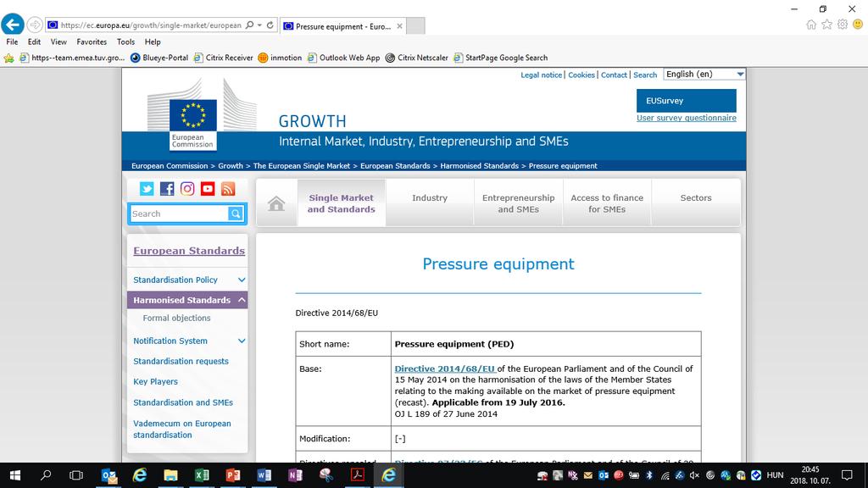Select the Sectors navigation tab
The image size is (868, 488).
point(696,203)
